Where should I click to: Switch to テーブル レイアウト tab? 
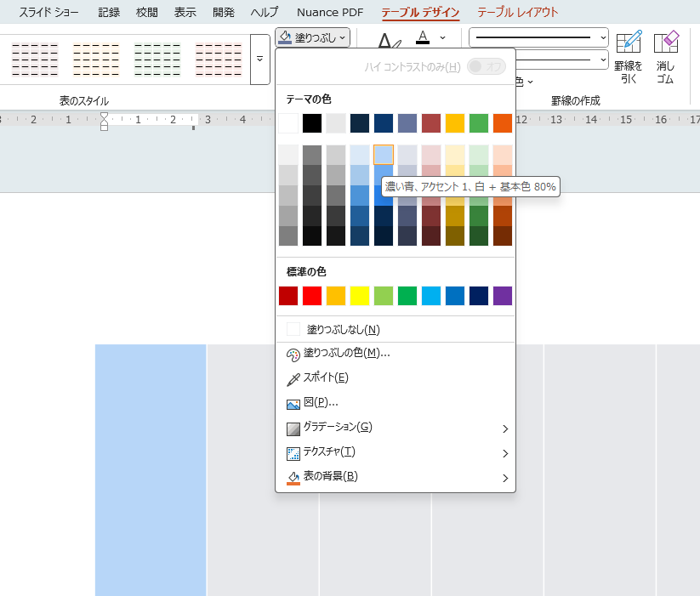point(517,13)
